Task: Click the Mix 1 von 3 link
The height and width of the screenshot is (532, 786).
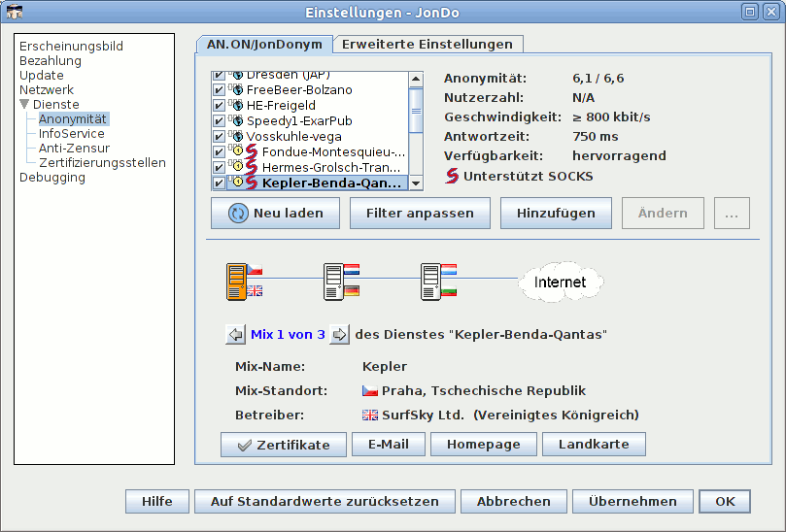Action: point(288,334)
